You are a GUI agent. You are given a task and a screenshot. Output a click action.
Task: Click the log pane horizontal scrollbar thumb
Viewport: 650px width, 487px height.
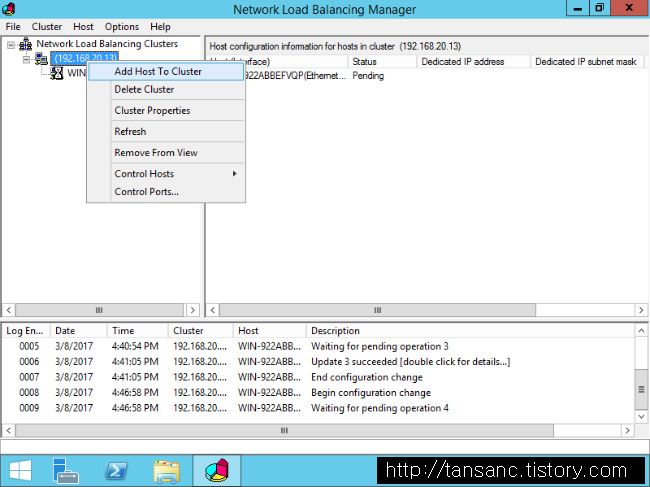click(x=284, y=431)
